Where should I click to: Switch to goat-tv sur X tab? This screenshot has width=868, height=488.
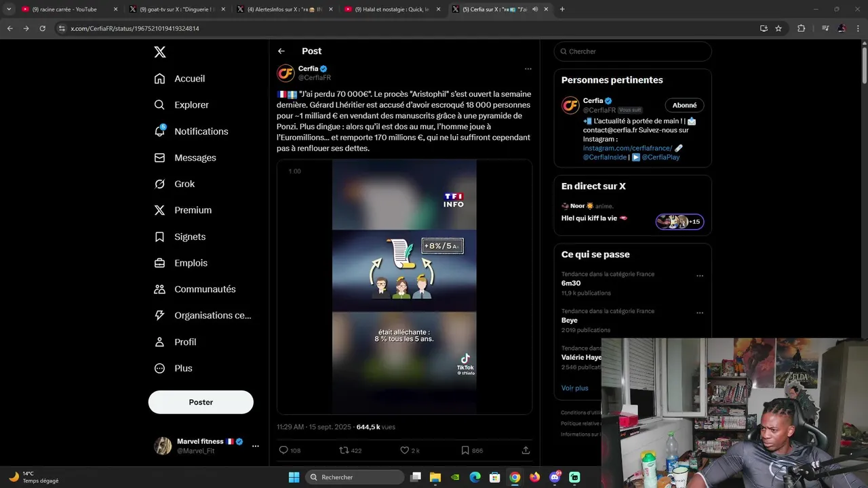click(x=176, y=9)
